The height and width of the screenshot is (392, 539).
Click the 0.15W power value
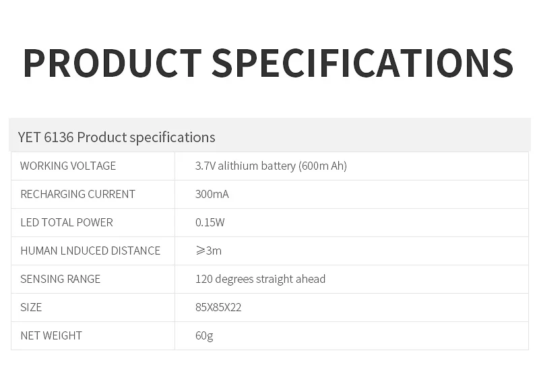click(210, 222)
